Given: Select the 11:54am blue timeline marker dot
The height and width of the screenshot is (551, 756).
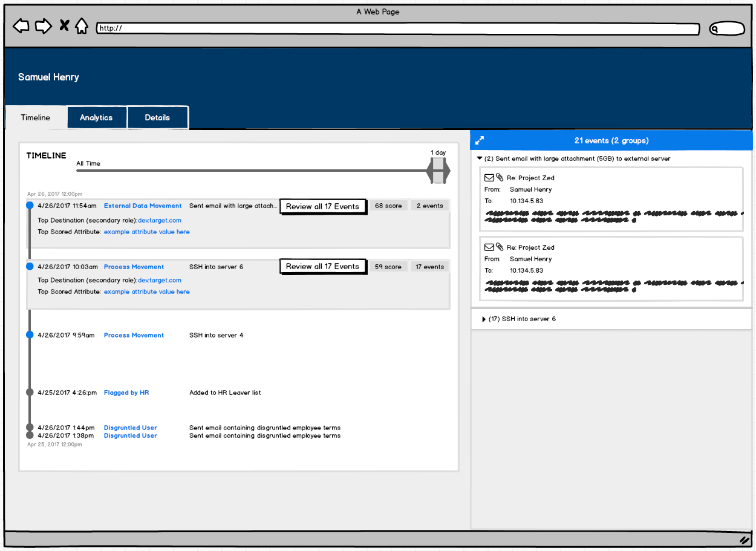Looking at the screenshot, I should click(30, 206).
